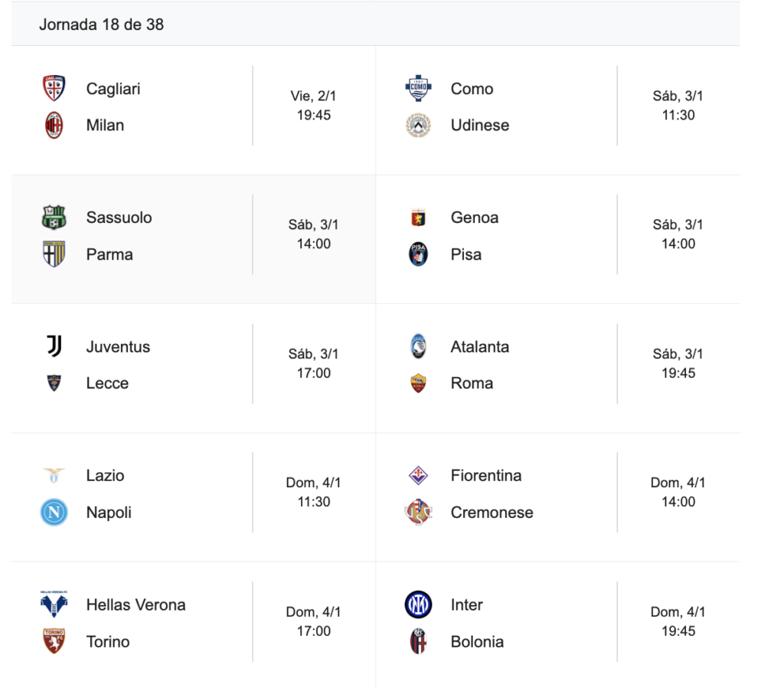Click the Hellas Verona logo

point(54,604)
